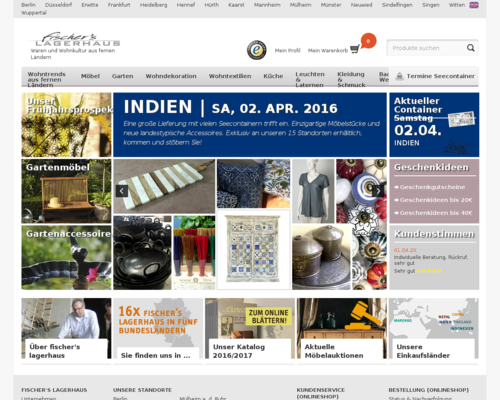Click the grey blouse on mannequin image

click(313, 191)
